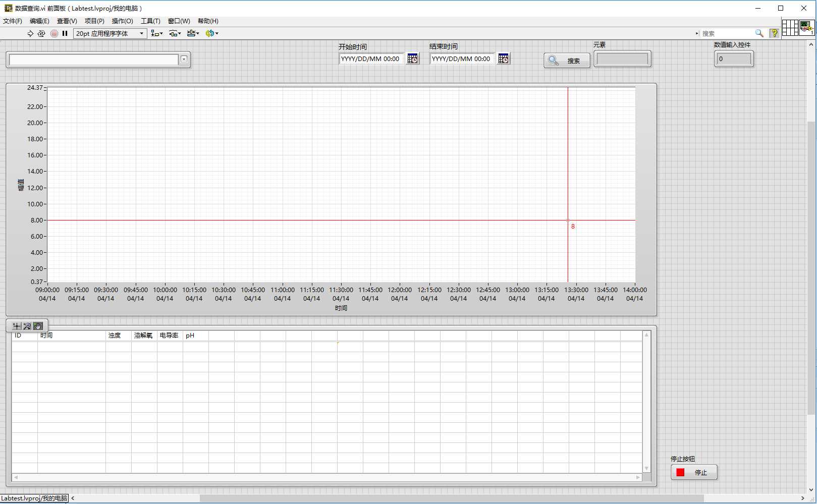Open the 窗口(W) menu
This screenshot has width=817, height=504.
click(179, 21)
